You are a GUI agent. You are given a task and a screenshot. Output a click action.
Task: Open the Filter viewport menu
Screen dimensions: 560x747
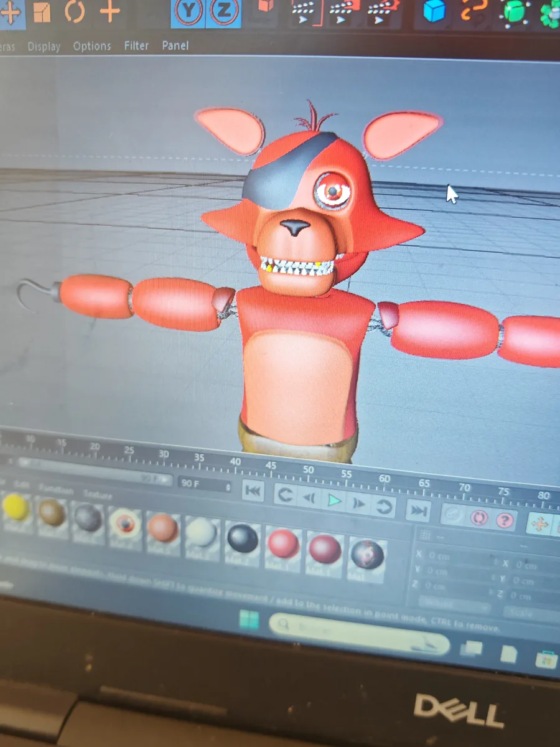136,45
